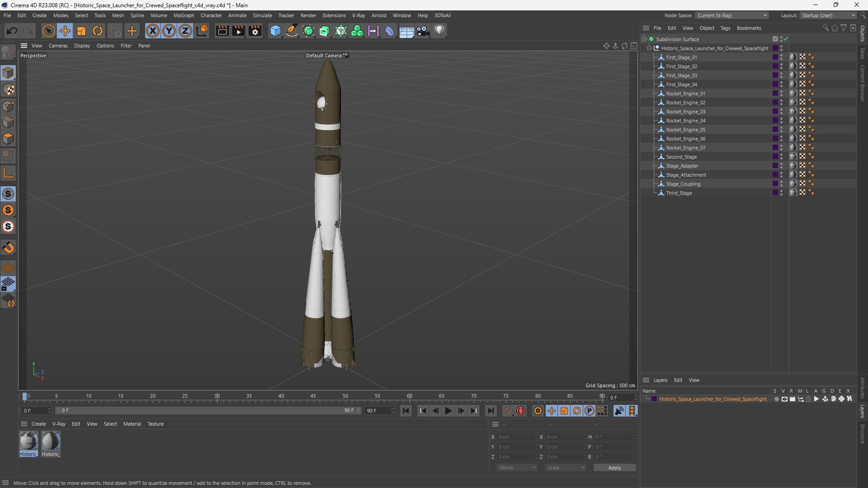Toggle Subdivision Surface enable checkmark
The image size is (868, 488).
pyautogui.click(x=786, y=39)
